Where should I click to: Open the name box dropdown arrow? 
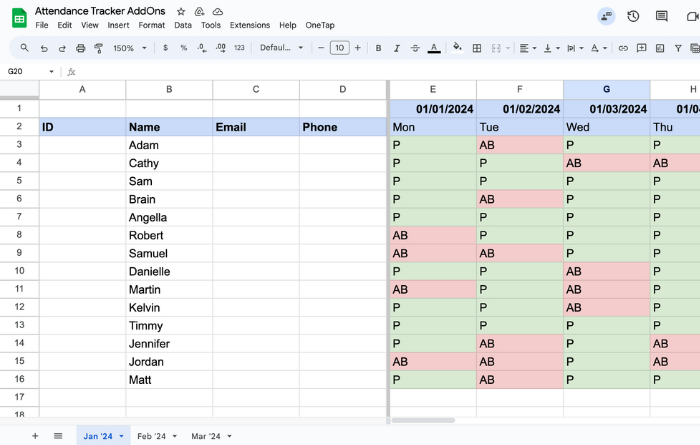[x=52, y=72]
